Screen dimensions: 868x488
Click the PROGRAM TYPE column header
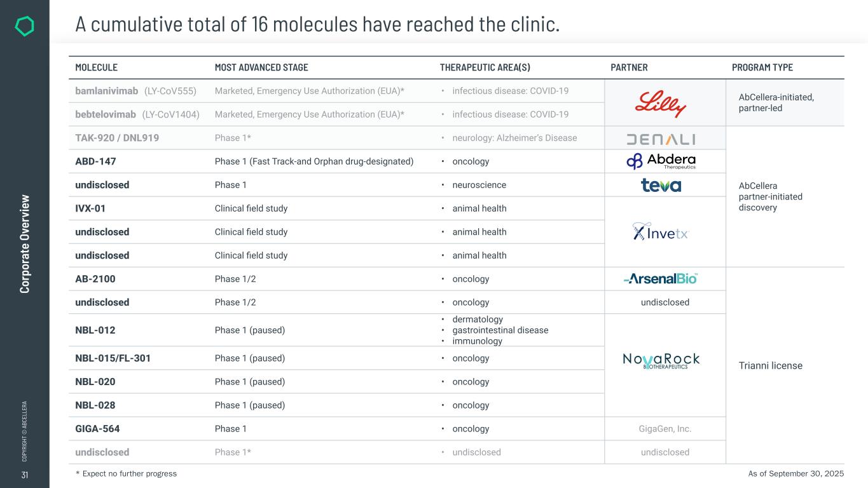(762, 67)
